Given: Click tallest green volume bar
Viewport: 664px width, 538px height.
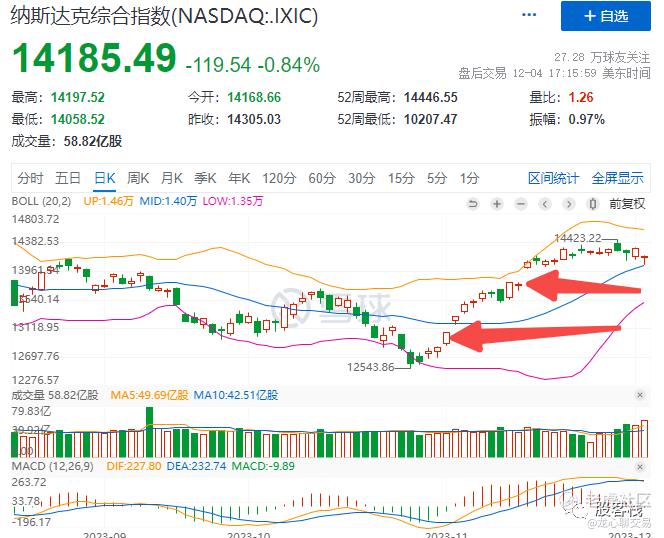Looking at the screenshot, I should point(149,432).
